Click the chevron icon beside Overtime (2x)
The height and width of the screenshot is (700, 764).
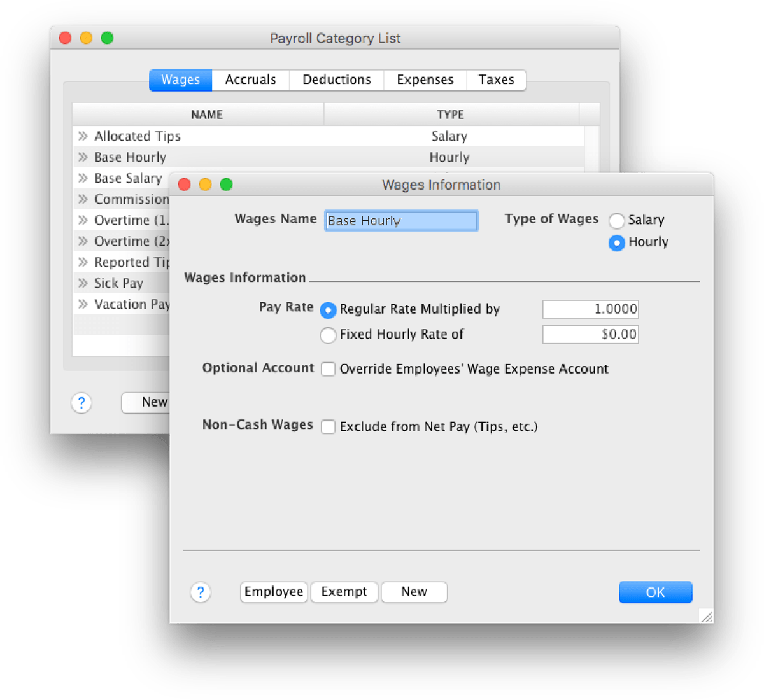(x=83, y=241)
